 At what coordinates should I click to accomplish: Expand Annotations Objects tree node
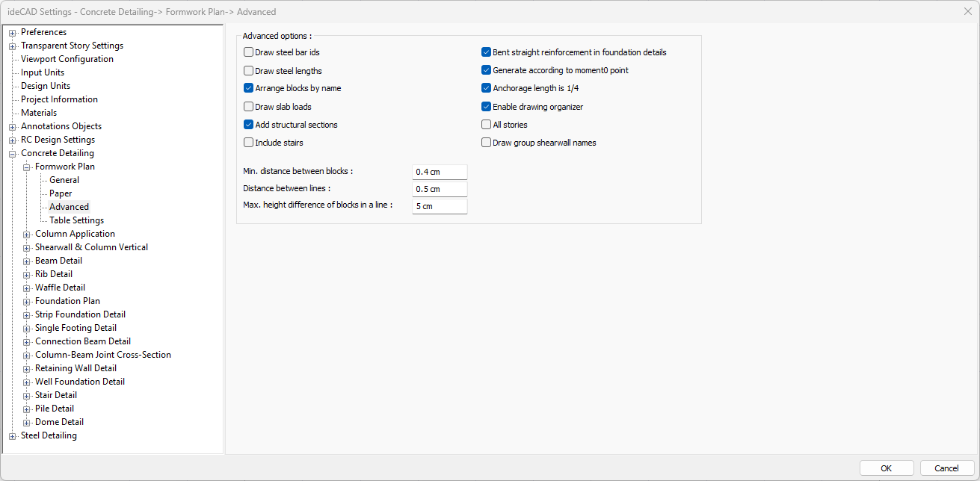click(13, 126)
